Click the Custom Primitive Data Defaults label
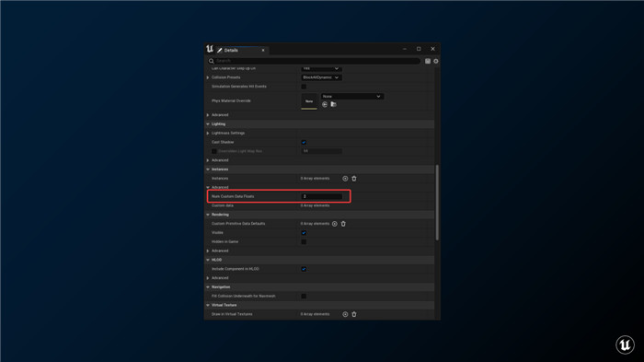Viewport: 644px width, 362px height. coord(238,224)
